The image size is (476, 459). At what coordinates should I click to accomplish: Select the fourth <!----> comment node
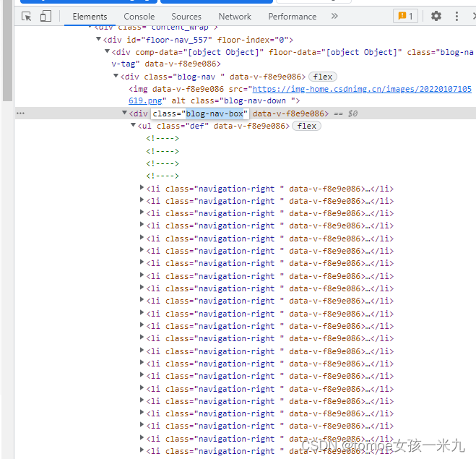(x=163, y=176)
